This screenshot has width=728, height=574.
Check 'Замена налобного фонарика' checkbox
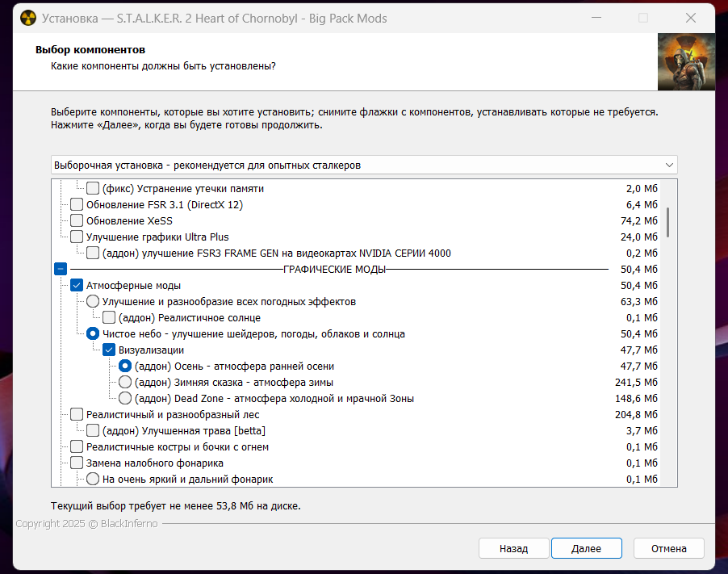(x=77, y=463)
